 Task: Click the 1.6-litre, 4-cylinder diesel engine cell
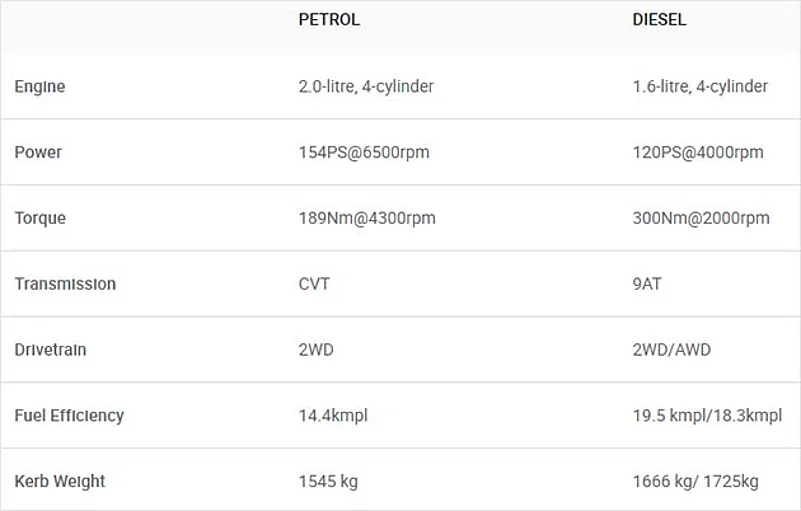[x=700, y=87]
